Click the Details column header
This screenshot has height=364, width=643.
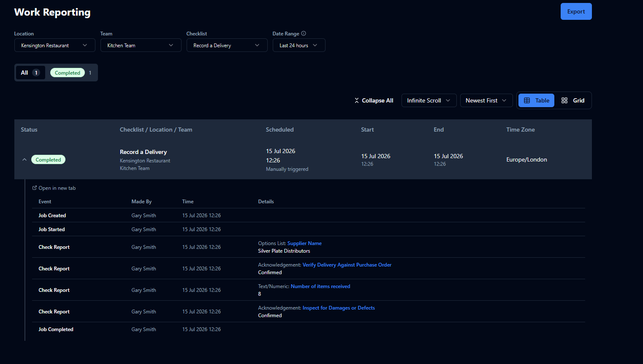coord(266,202)
